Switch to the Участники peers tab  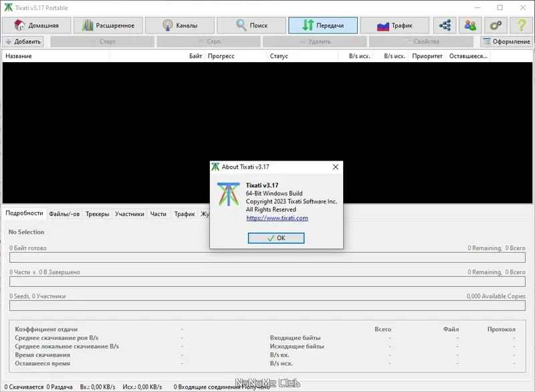129,214
